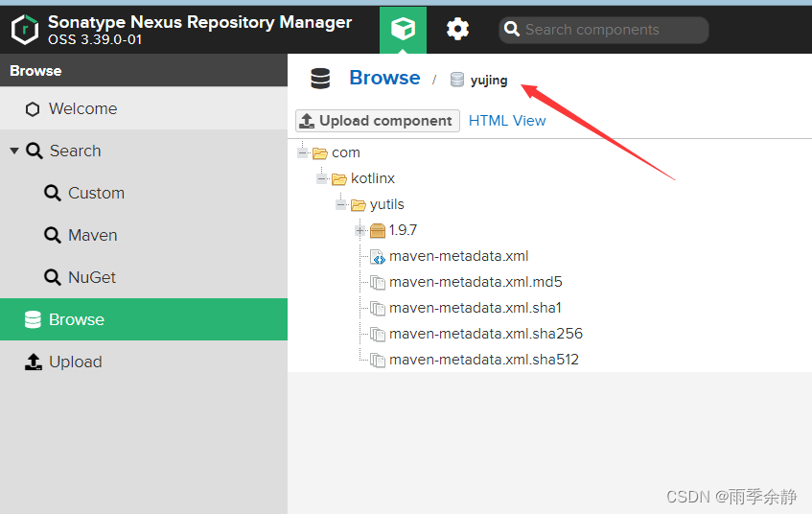This screenshot has width=812, height=514.
Task: Select the maven-metadata.xml.sha256 file
Action: pyautogui.click(x=485, y=334)
